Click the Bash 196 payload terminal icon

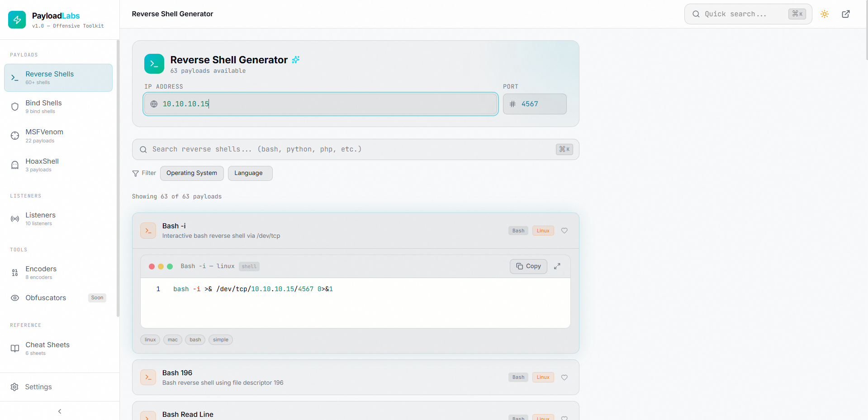click(x=148, y=378)
